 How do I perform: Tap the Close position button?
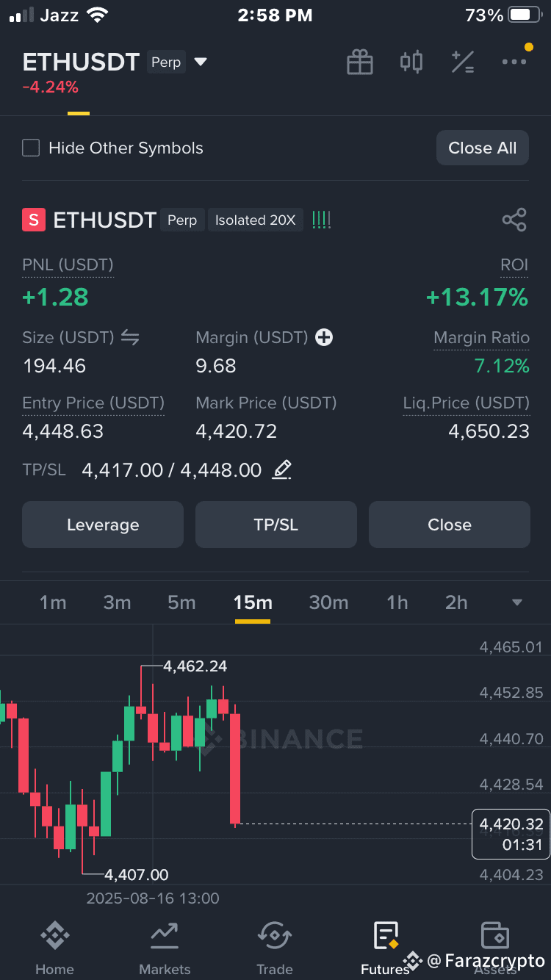point(450,525)
